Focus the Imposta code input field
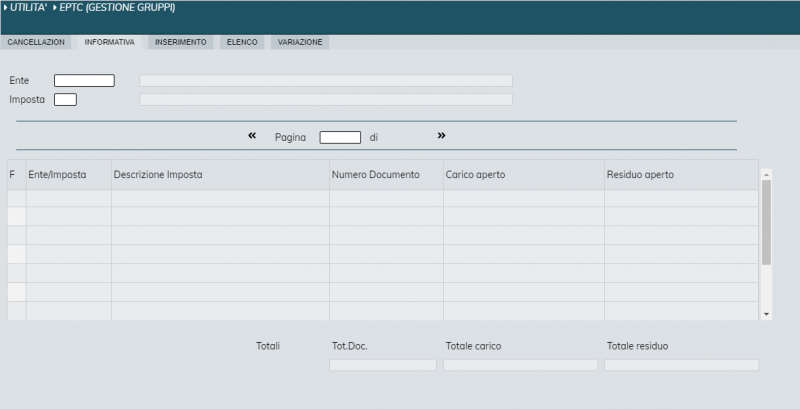The width and height of the screenshot is (800, 409). (65, 99)
